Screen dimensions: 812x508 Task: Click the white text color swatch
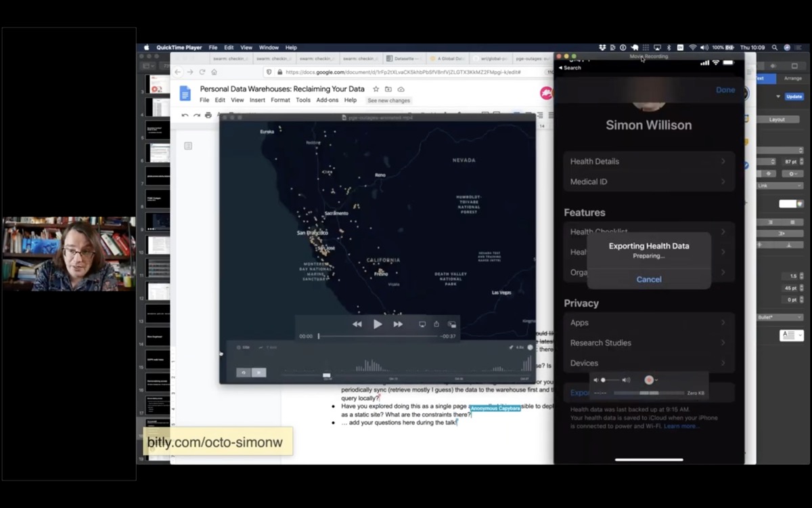pos(787,203)
